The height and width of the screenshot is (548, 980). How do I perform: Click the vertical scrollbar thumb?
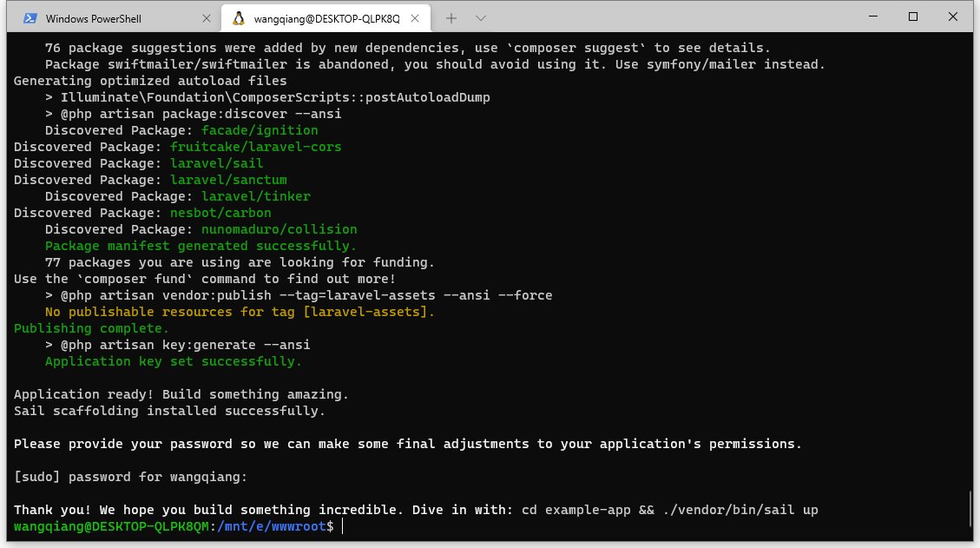971,513
